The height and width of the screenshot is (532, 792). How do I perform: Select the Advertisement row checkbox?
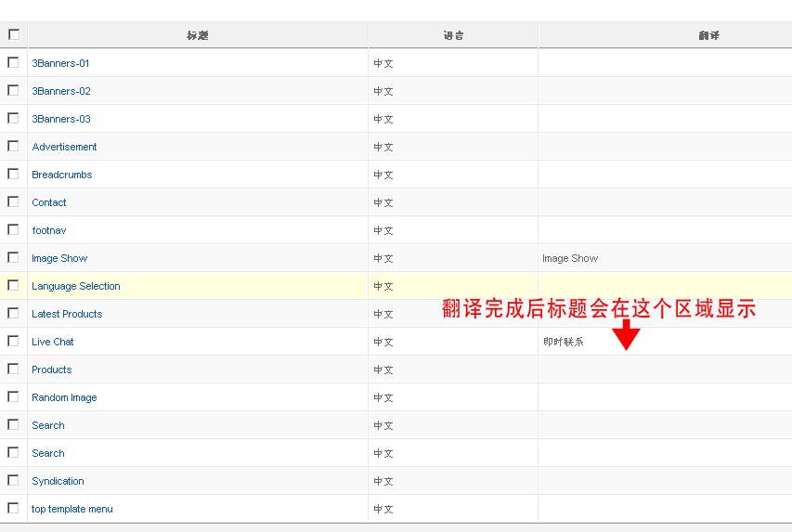tap(13, 146)
